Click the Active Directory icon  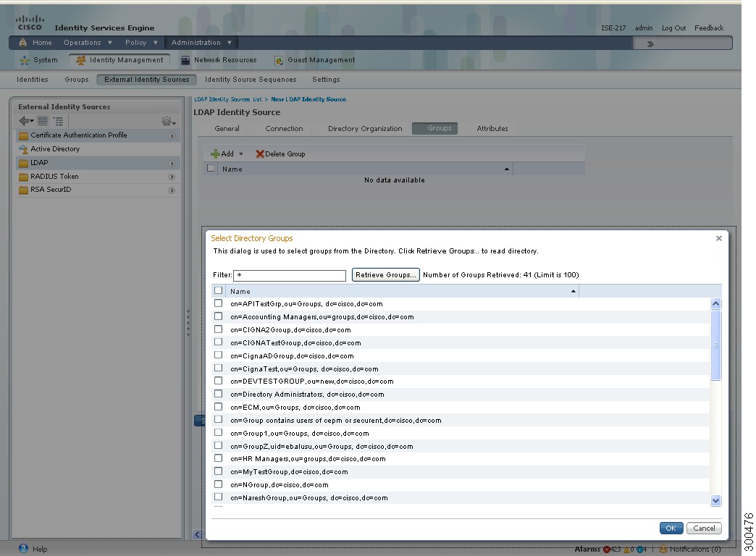click(24, 149)
